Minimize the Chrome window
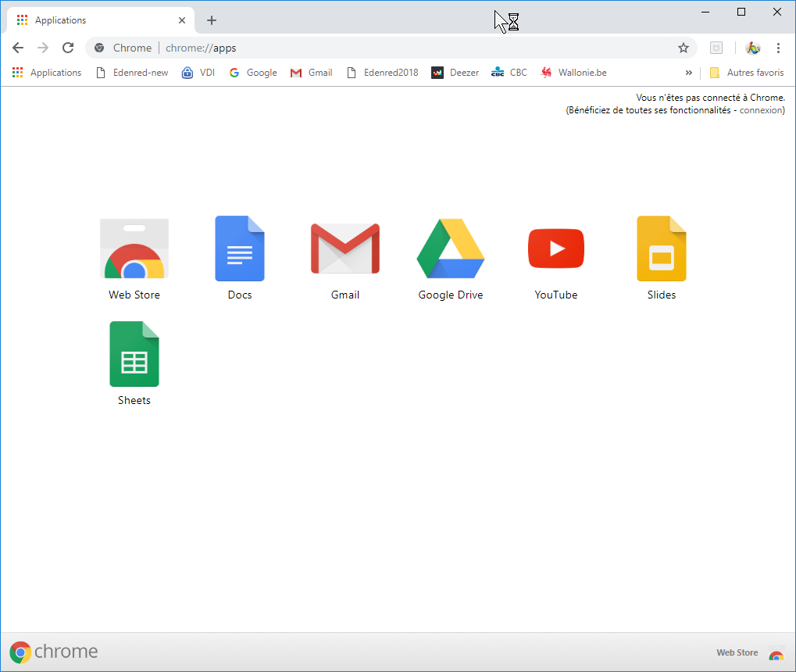The height and width of the screenshot is (672, 796). click(x=705, y=12)
